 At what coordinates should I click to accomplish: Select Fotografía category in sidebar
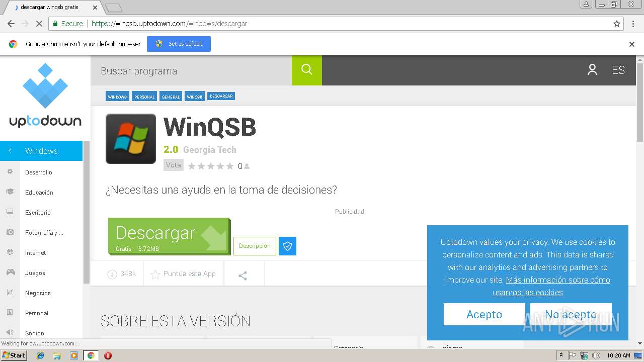(44, 232)
